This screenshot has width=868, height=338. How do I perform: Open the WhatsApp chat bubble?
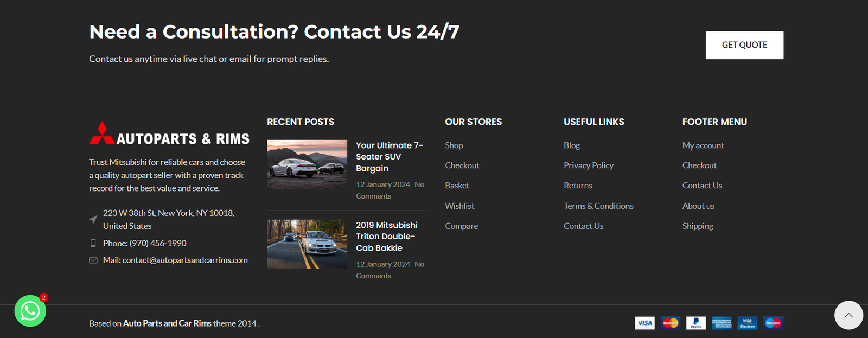pos(30,311)
